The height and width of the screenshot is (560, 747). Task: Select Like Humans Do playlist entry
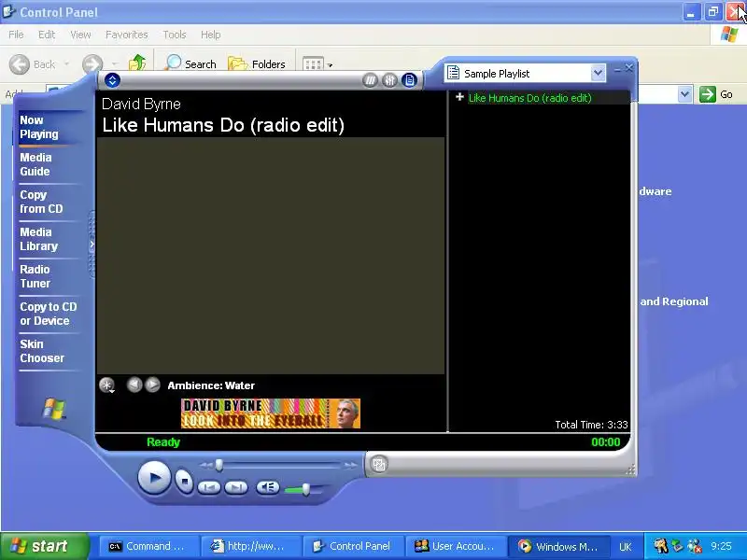tap(529, 98)
